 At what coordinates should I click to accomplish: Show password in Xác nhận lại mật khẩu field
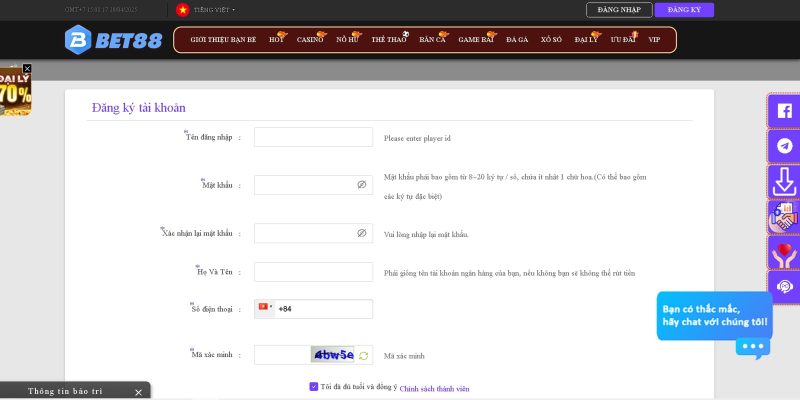pos(362,233)
